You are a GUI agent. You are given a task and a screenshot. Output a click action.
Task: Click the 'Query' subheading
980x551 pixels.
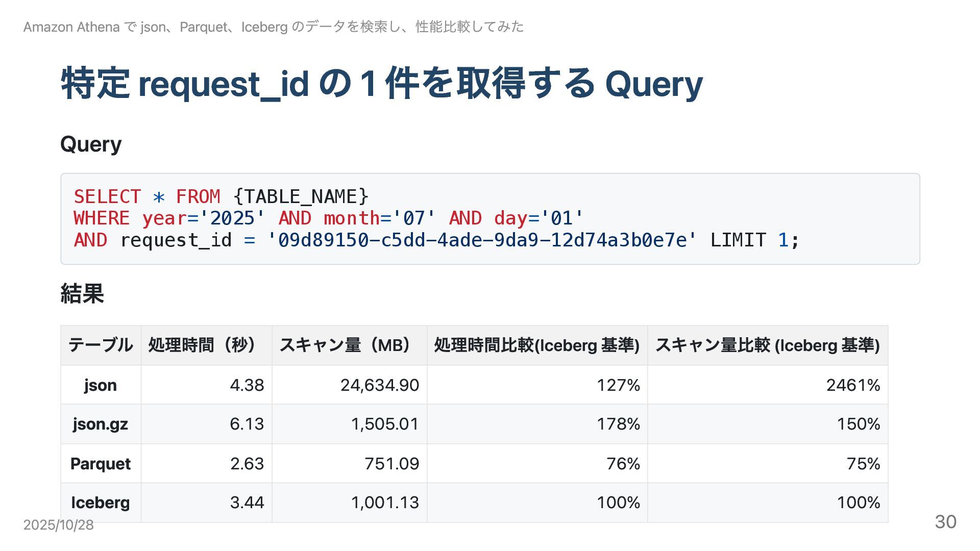[x=91, y=144]
